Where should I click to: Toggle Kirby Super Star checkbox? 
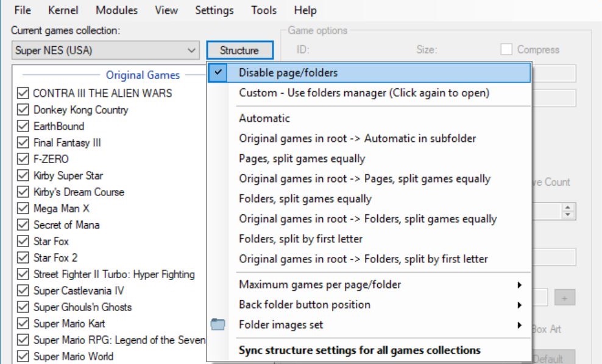click(x=23, y=175)
